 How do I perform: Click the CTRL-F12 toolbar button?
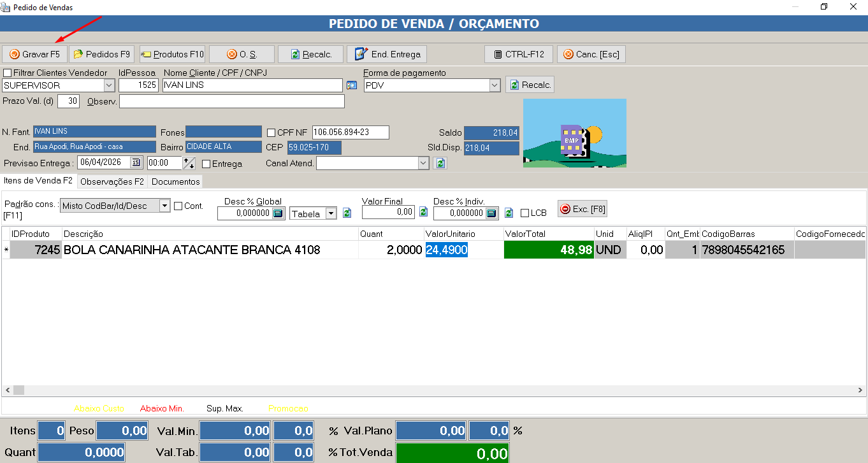tap(518, 54)
